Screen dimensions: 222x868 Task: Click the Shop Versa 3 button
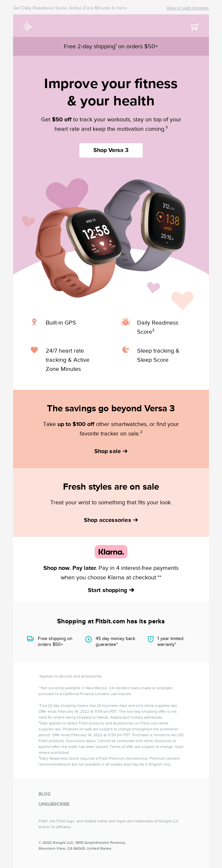pyautogui.click(x=111, y=150)
